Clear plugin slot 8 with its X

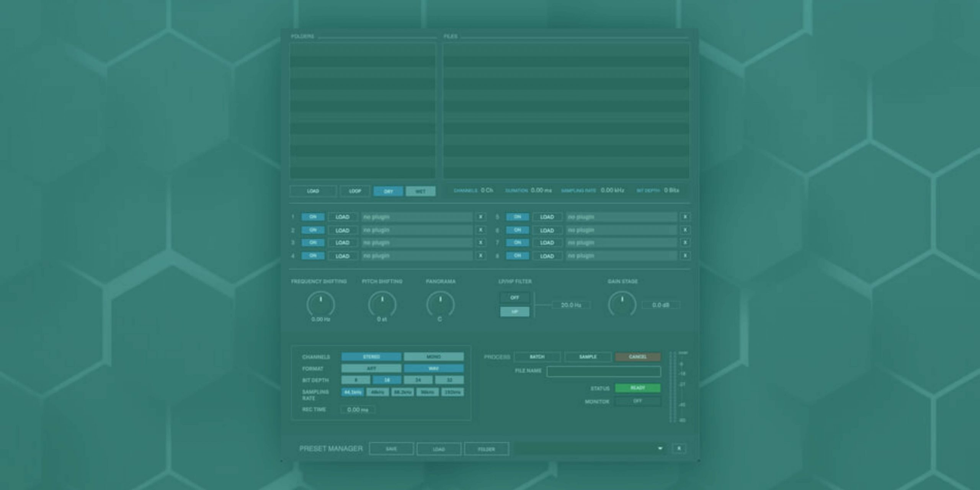click(685, 256)
